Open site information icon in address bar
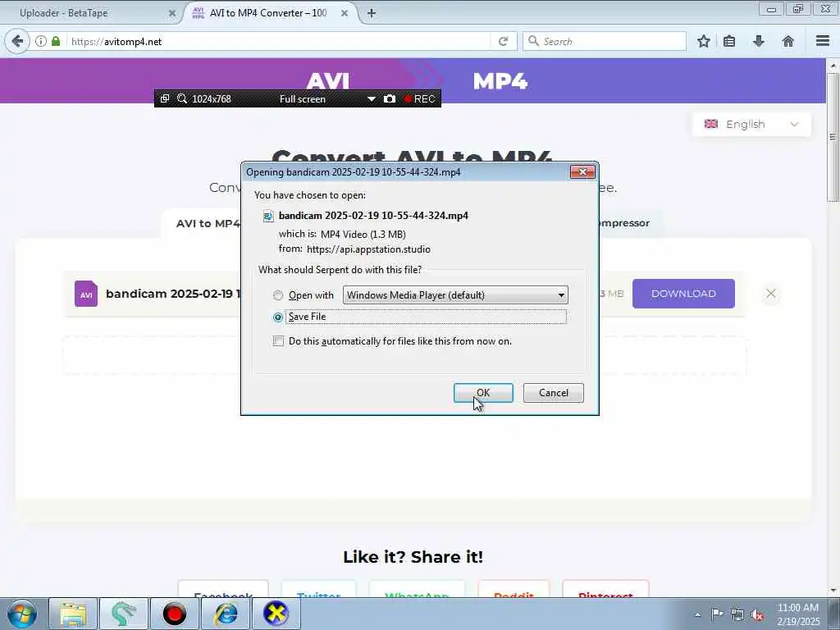The image size is (840, 630). (41, 41)
